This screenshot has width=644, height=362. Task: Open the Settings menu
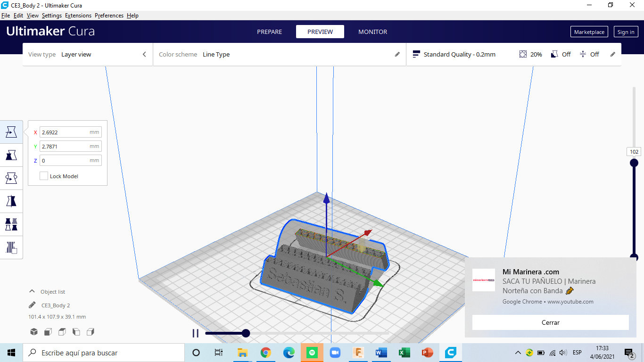click(x=52, y=16)
